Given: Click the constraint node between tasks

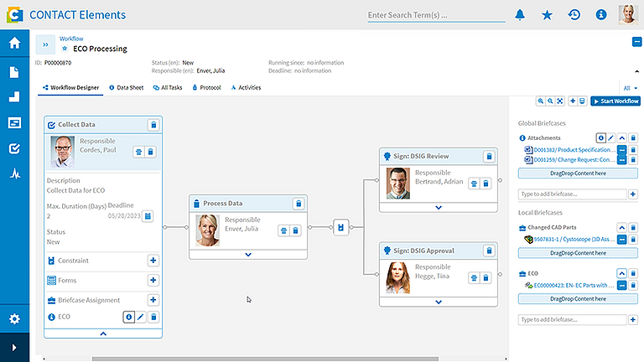Looking at the screenshot, I should tap(340, 227).
